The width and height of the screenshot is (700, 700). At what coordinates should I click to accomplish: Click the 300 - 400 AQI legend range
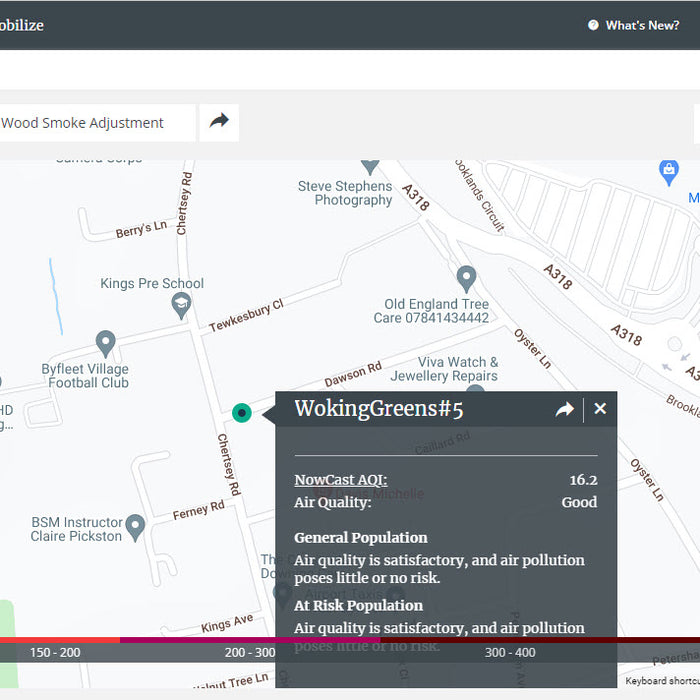tap(510, 652)
